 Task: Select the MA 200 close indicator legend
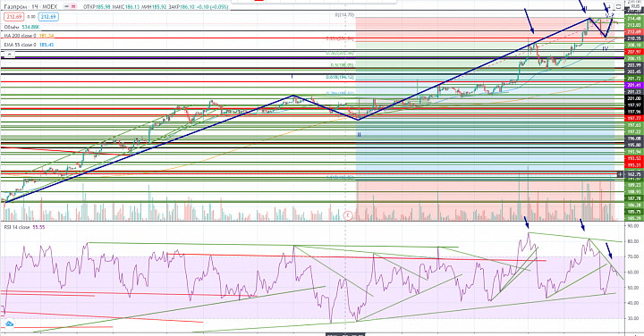[x=29, y=36]
